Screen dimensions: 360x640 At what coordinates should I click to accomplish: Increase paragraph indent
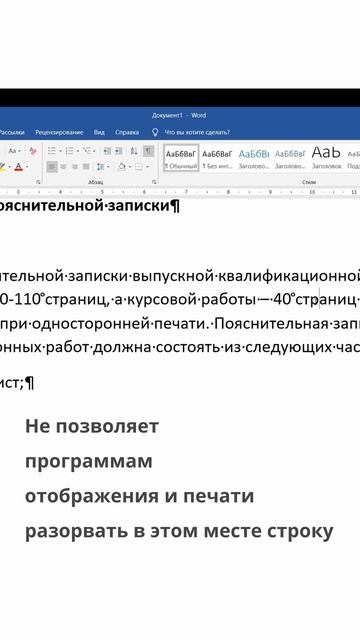point(119,151)
